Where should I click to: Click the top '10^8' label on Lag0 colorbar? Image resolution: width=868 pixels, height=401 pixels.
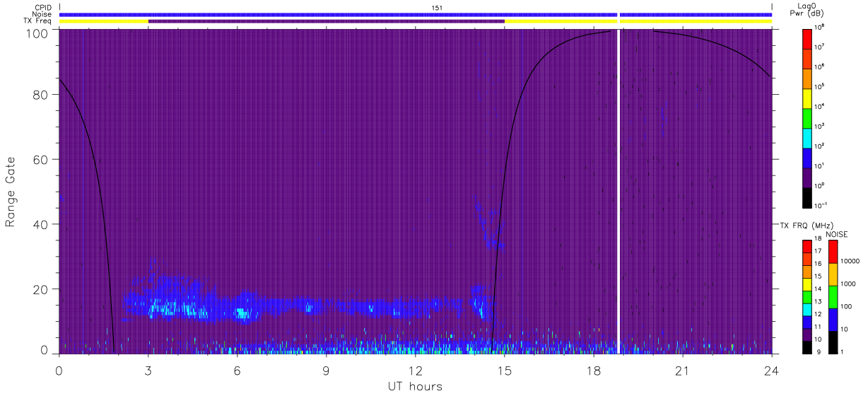pyautogui.click(x=819, y=27)
